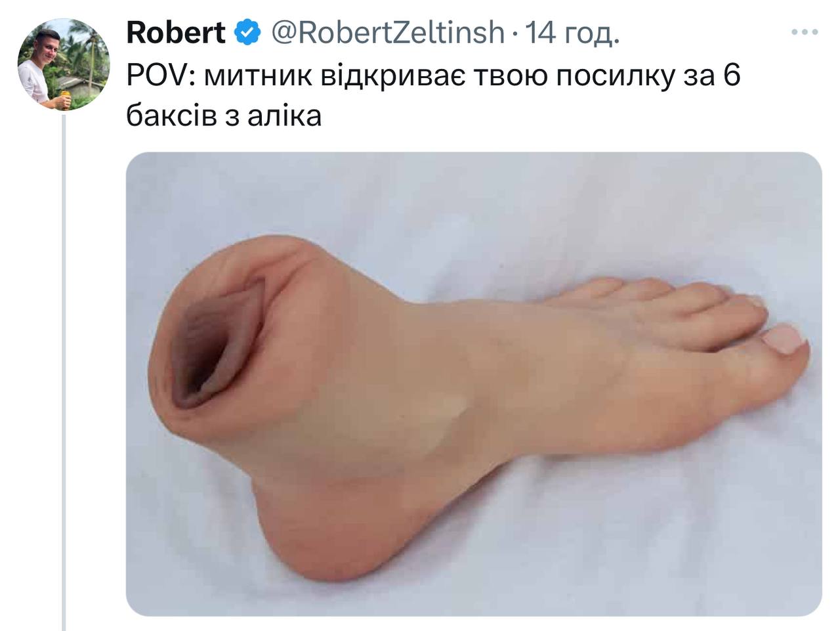
Task: Open the attached tweet photo in full view
Action: pyautogui.click(x=474, y=384)
